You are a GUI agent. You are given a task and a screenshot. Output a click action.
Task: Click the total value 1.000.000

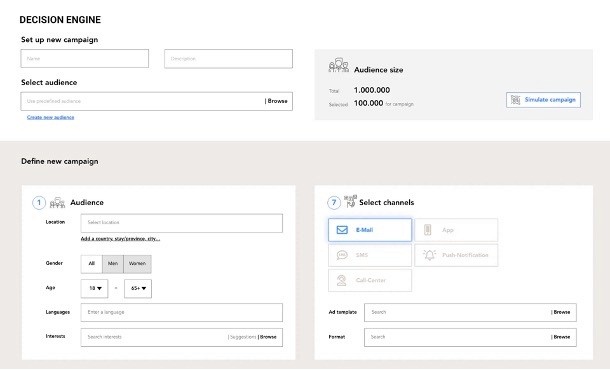372,90
